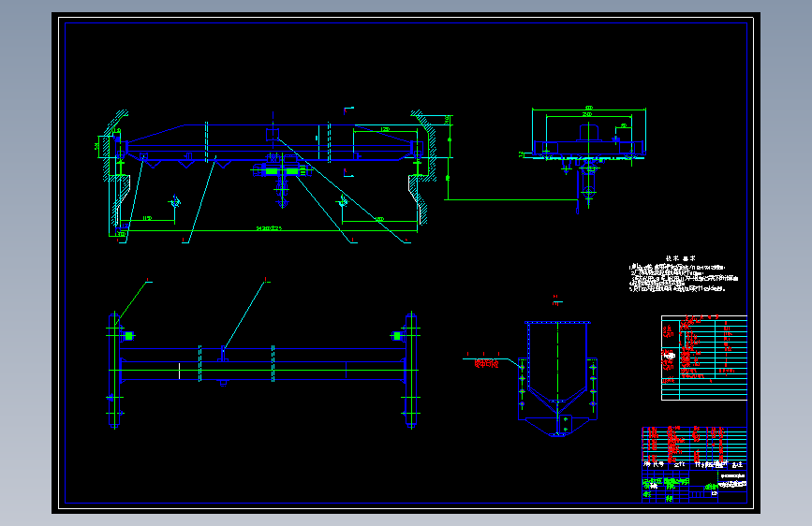
Task: Select the 1250 dimension at the girder's end
Action: click(x=385, y=129)
